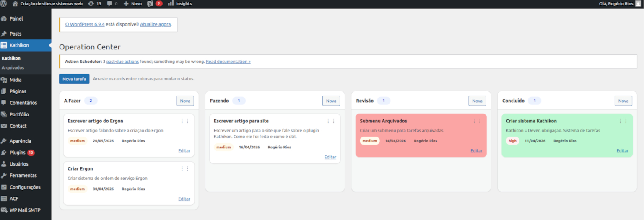The image size is (644, 220).
Task: Click Nova button in Concluído column
Action: pyautogui.click(x=623, y=101)
